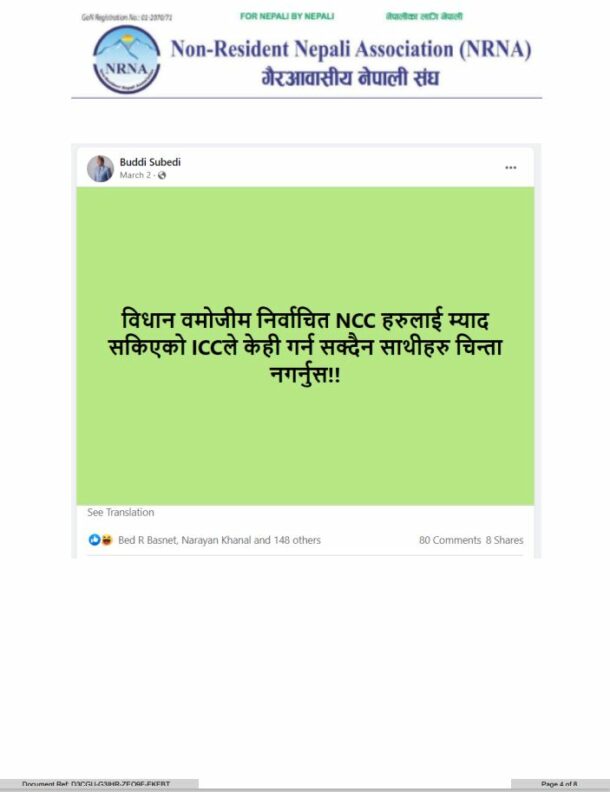
Task: Open the 80 Comments link
Action: click(450, 540)
